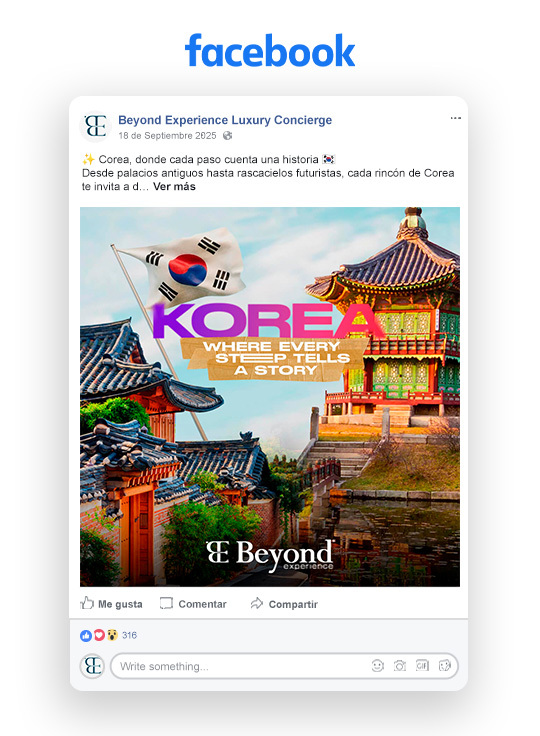This screenshot has height=736, width=540.
Task: Click the globe public audience icon
Action: 227,136
